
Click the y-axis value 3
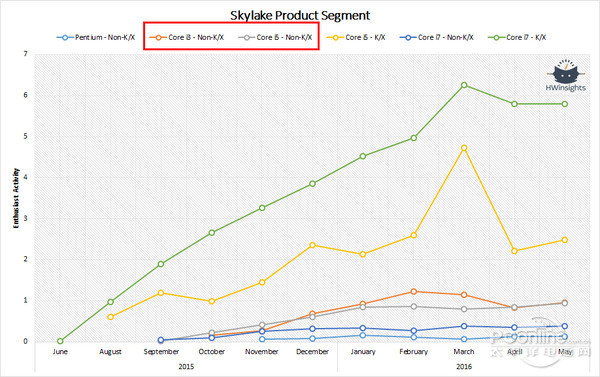(26, 219)
